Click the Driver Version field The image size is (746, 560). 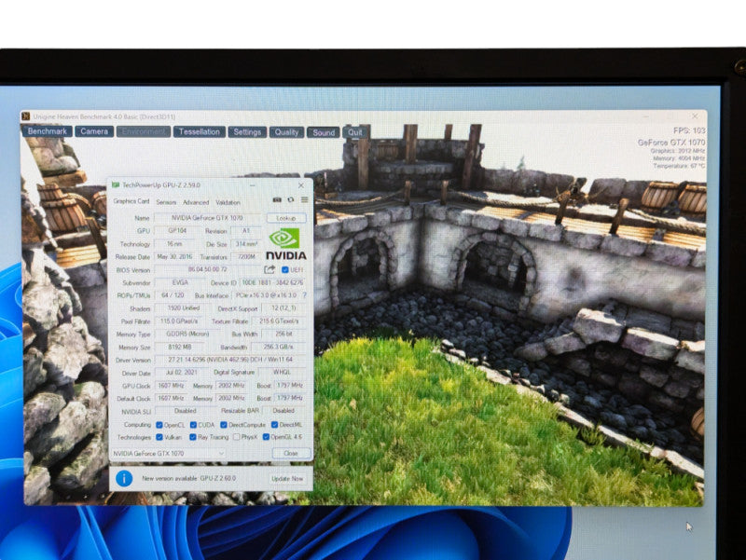[x=230, y=360]
